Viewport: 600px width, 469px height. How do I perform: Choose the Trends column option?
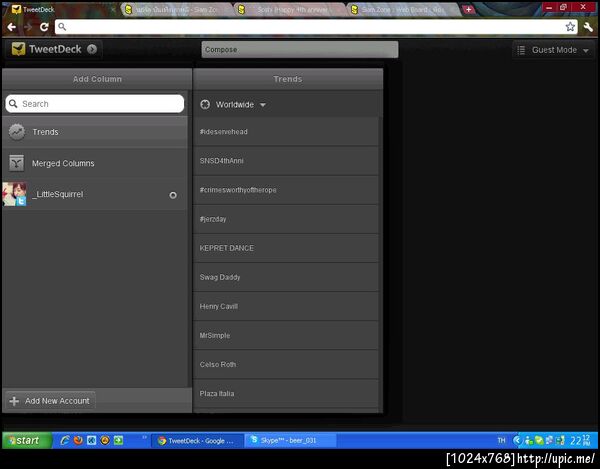(95, 132)
